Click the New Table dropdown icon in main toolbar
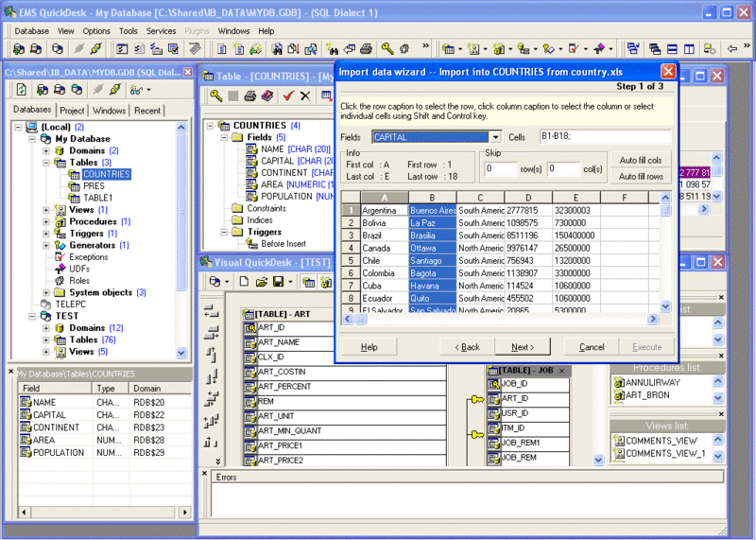Image resolution: width=756 pixels, height=540 pixels. click(x=448, y=49)
